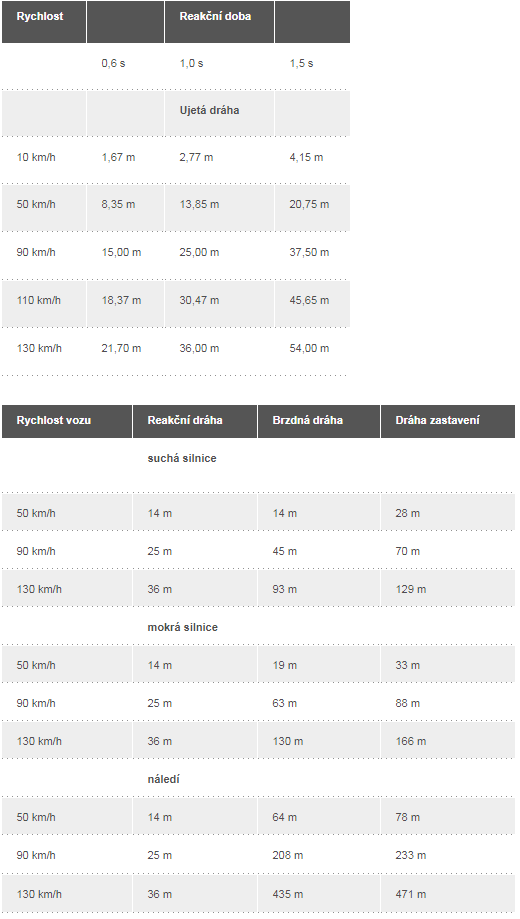This screenshot has height=919, width=520.
Task: Click the 435 m braking distance cell
Action: pos(319,894)
